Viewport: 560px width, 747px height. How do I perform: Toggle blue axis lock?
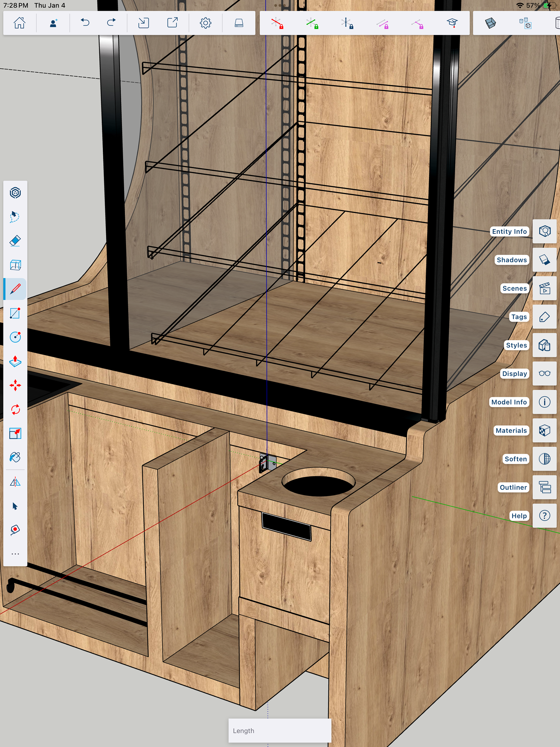point(347,23)
